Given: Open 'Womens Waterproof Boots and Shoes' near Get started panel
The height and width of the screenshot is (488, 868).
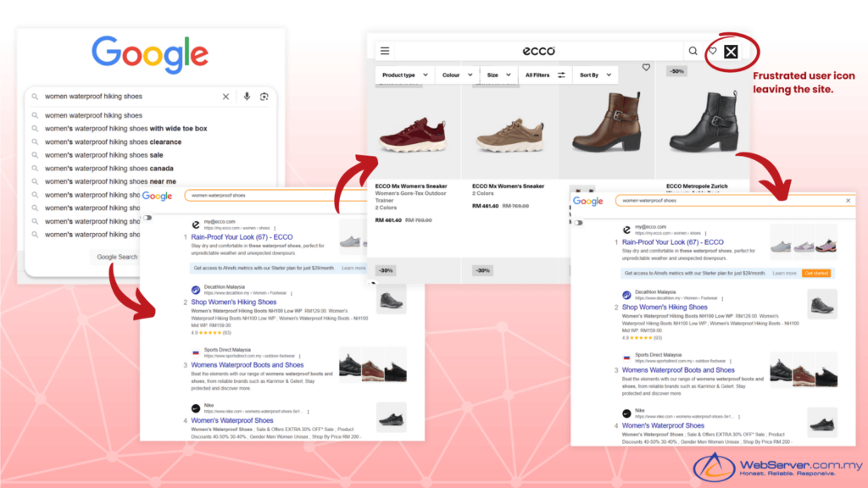Looking at the screenshot, I should tap(678, 370).
